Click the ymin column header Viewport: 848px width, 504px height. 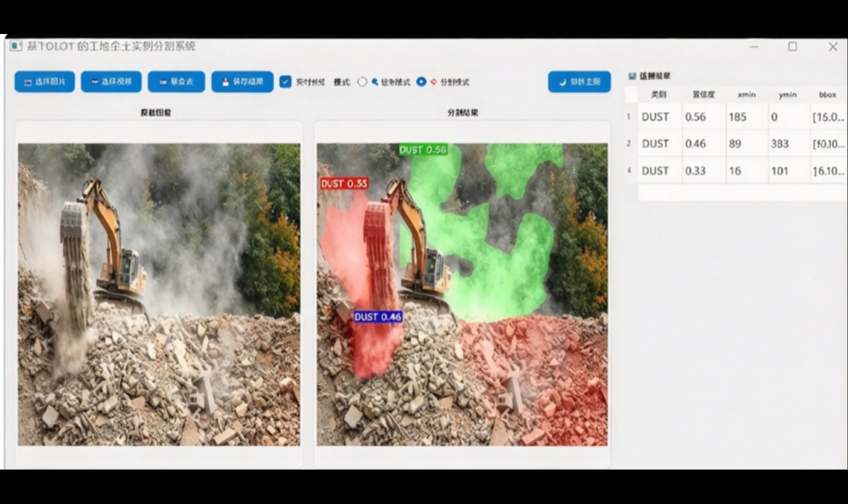click(x=788, y=94)
